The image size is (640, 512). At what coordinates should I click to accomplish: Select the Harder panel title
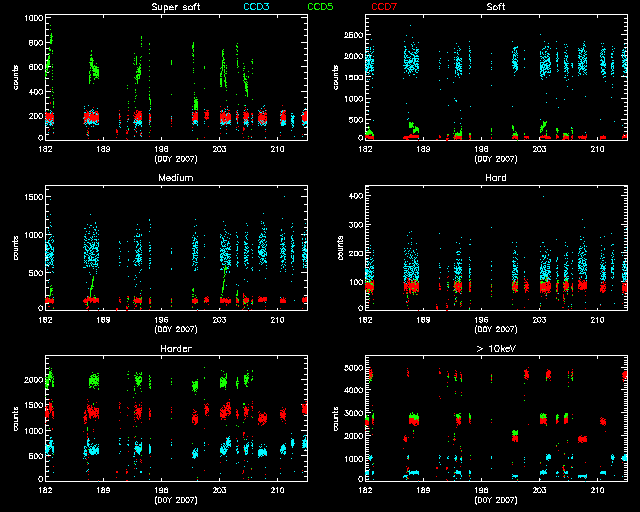176,348
